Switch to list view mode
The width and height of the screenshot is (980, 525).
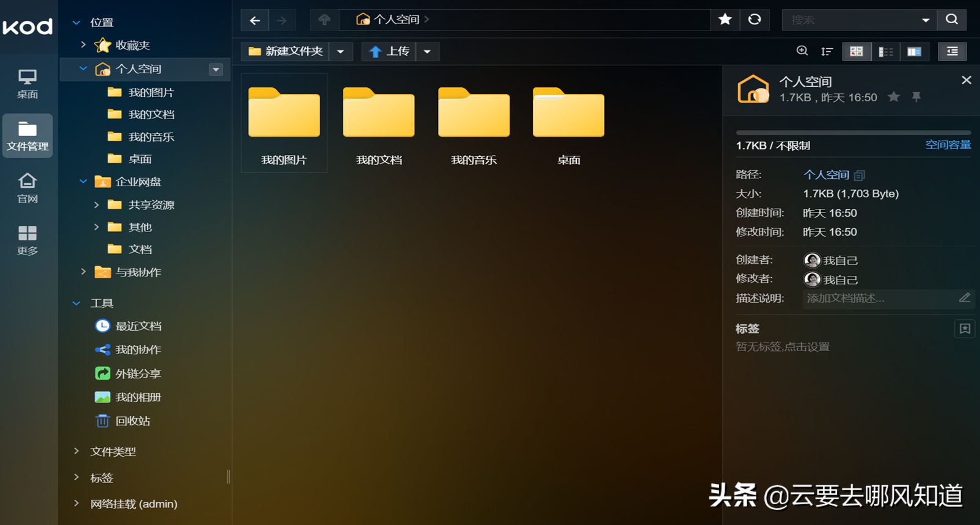pos(886,51)
